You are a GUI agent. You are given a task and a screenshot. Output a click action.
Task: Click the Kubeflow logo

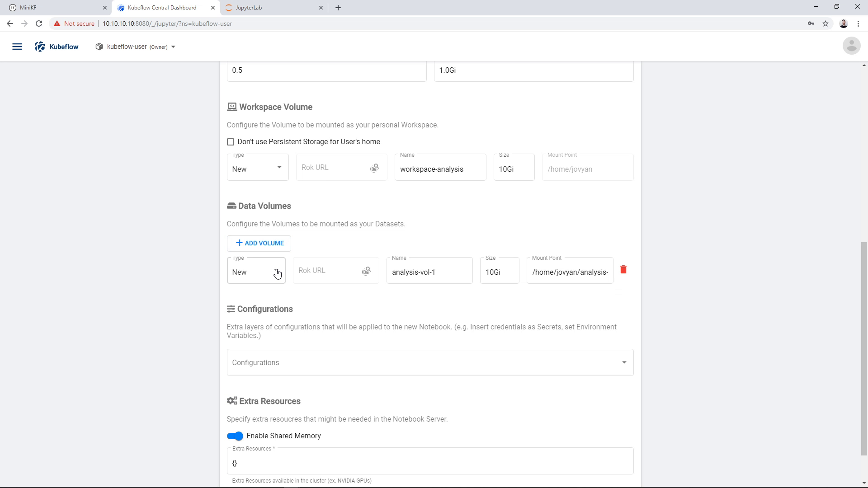57,47
